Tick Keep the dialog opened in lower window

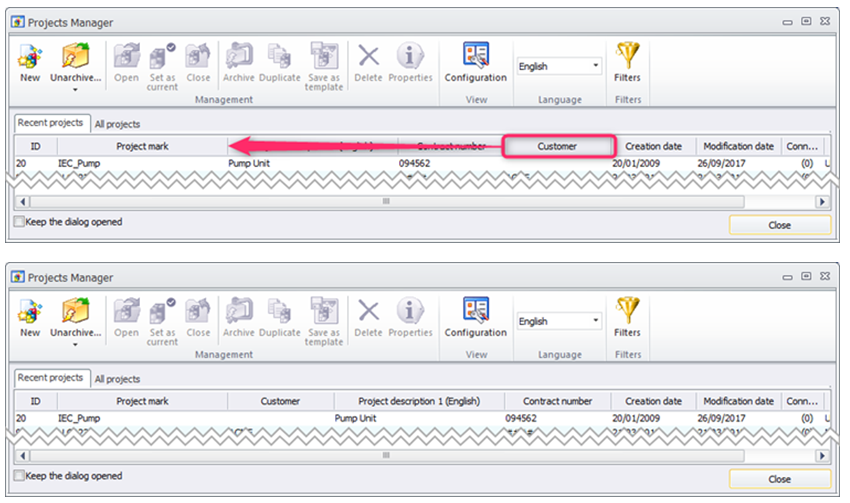[x=20, y=476]
